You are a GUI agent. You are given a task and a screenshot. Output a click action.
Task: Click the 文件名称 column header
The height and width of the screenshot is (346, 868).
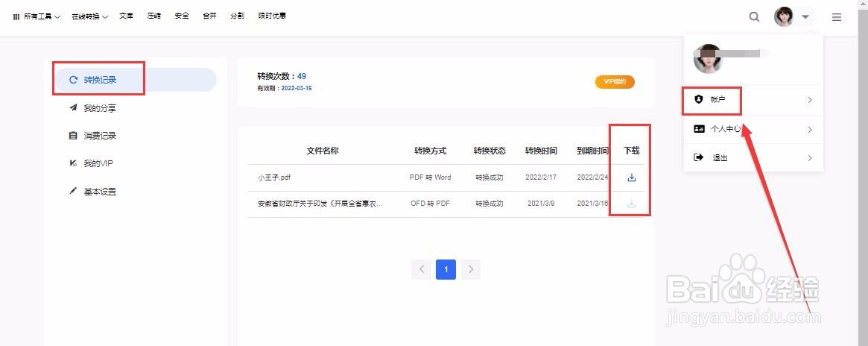tap(323, 151)
